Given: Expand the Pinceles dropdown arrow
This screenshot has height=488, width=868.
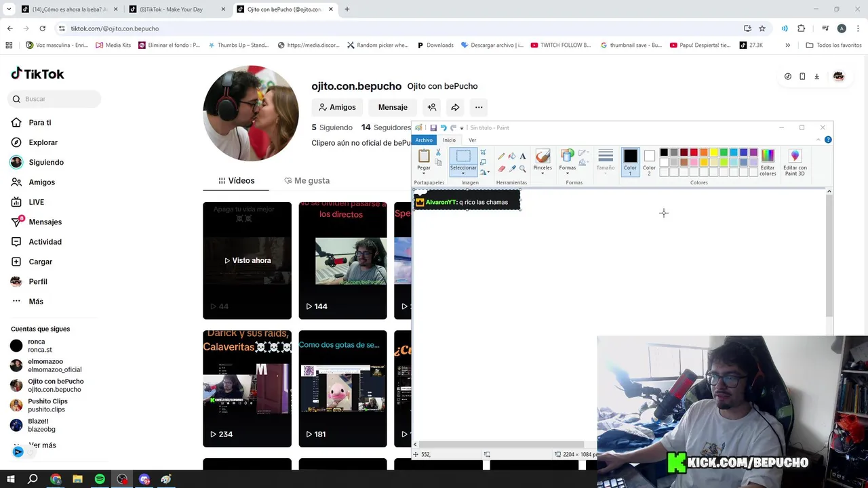Looking at the screenshot, I should tap(542, 174).
